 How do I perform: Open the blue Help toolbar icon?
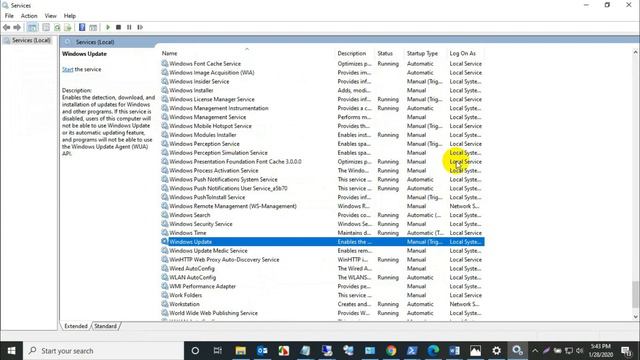(x=82, y=27)
